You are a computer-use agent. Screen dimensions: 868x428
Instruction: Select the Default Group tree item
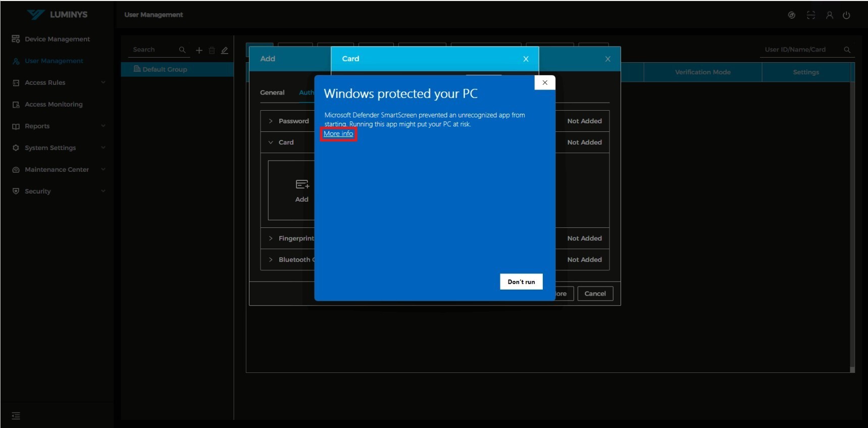[165, 70]
